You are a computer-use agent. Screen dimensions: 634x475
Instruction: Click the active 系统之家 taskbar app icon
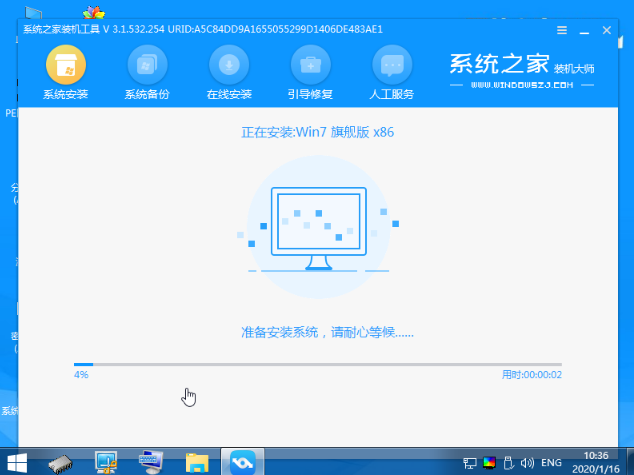point(243,462)
